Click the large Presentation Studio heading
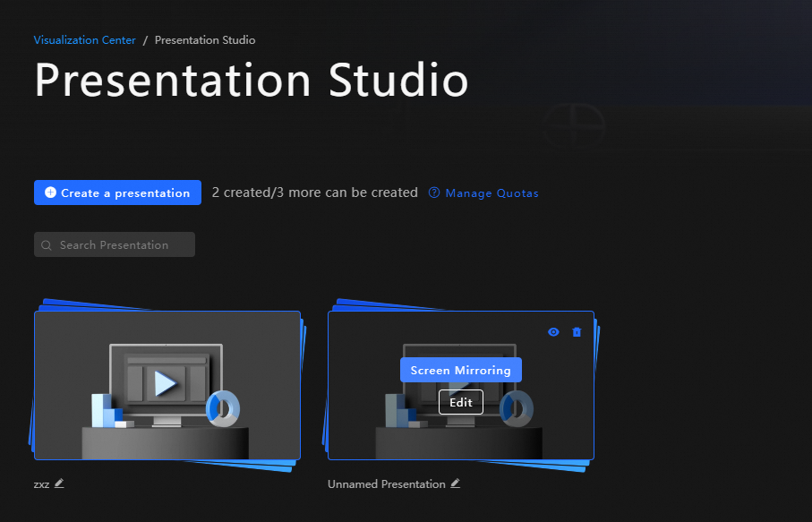 (x=252, y=80)
